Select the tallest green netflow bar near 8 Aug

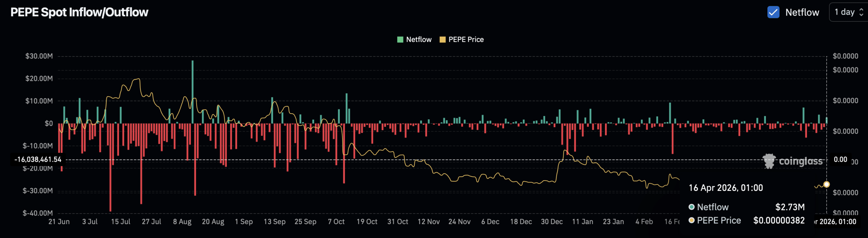pos(193,92)
